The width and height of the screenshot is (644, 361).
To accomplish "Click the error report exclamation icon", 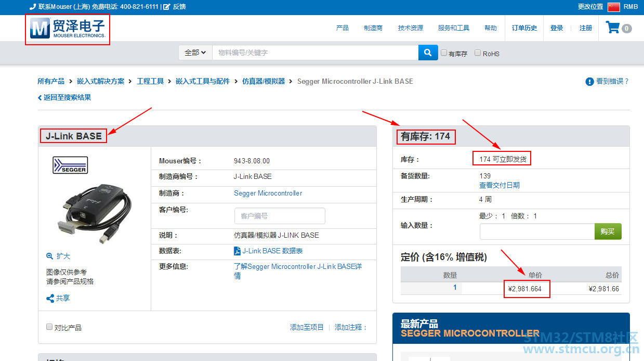I will (589, 82).
